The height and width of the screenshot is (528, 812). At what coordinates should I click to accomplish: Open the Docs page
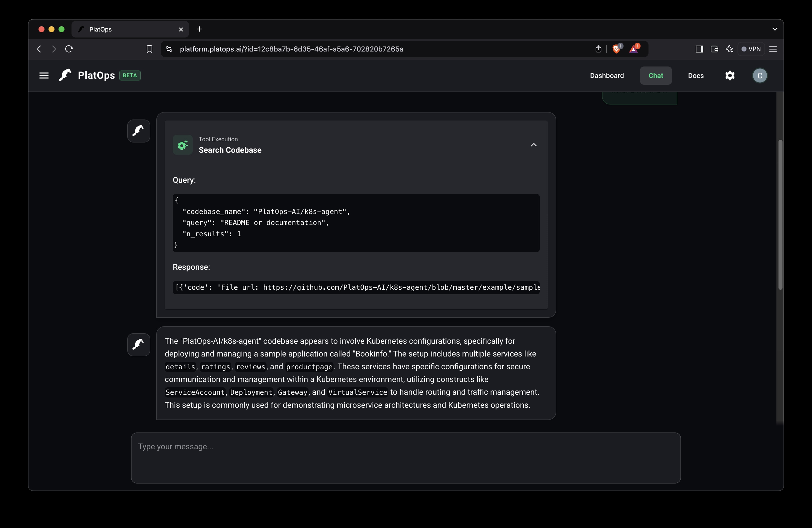click(696, 76)
